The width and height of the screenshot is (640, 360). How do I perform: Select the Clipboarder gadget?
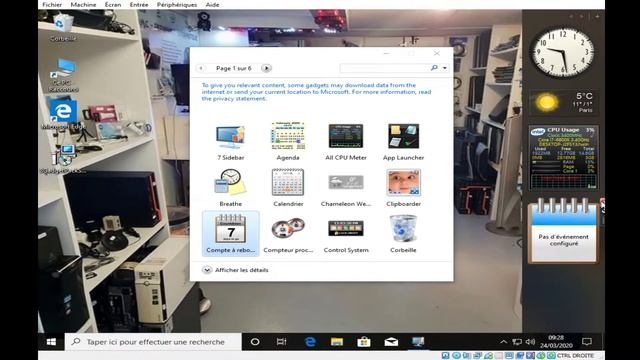click(403, 188)
